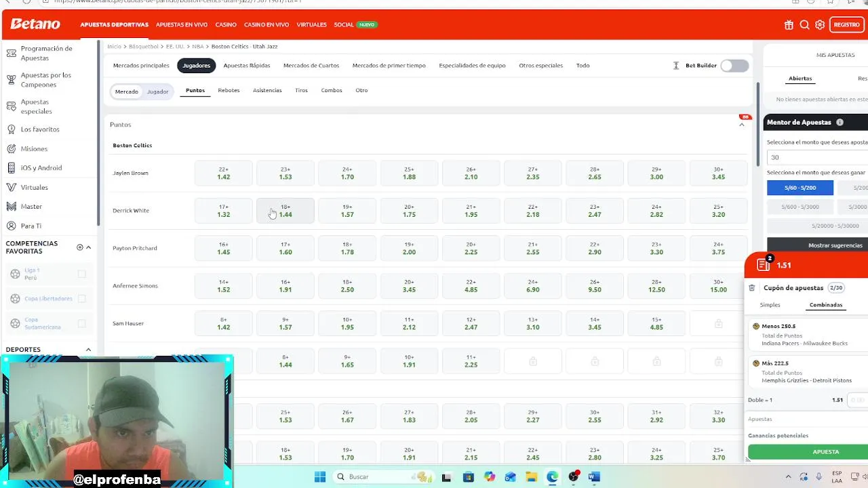The image size is (868, 488).
Task: Toggle the Bet Builder switch
Action: click(734, 66)
